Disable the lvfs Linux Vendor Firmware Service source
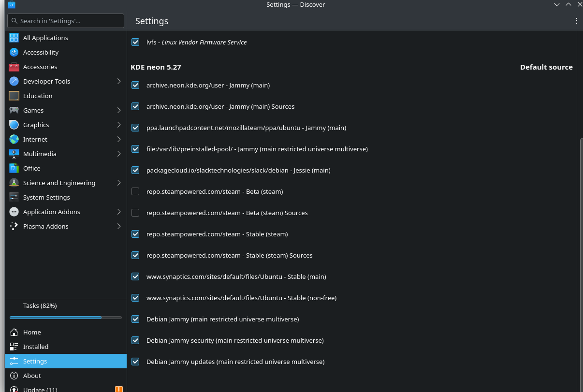 [x=135, y=42]
